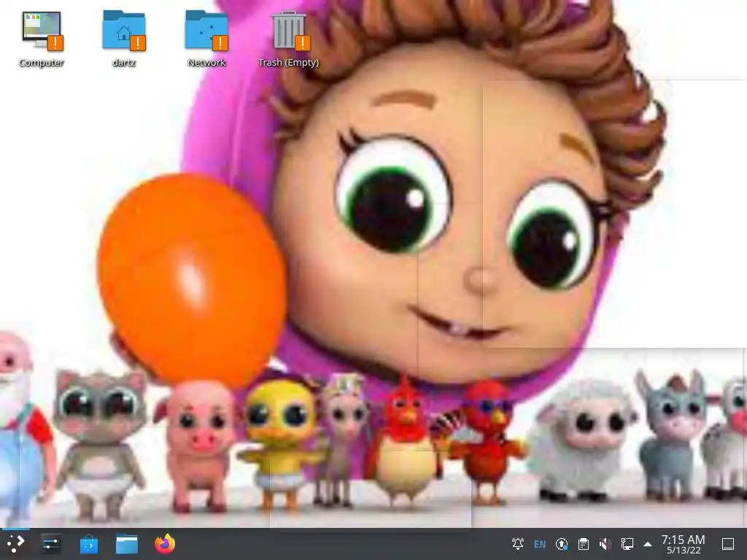Open the clock showing 7:15 AM

[x=683, y=544]
